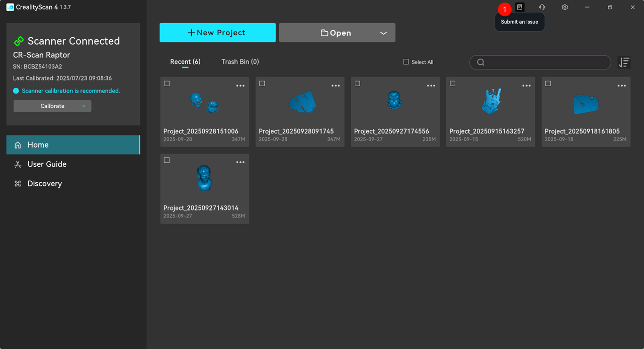Click the calibration recommended info icon
This screenshot has width=644, height=349.
pos(16,91)
